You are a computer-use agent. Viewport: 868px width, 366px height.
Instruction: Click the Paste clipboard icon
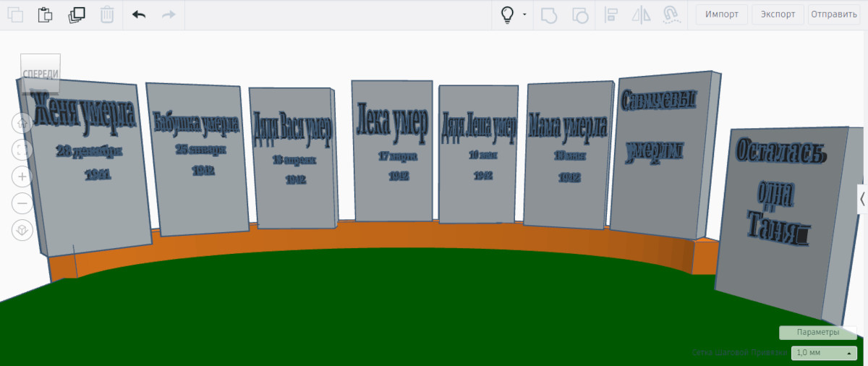pos(46,14)
